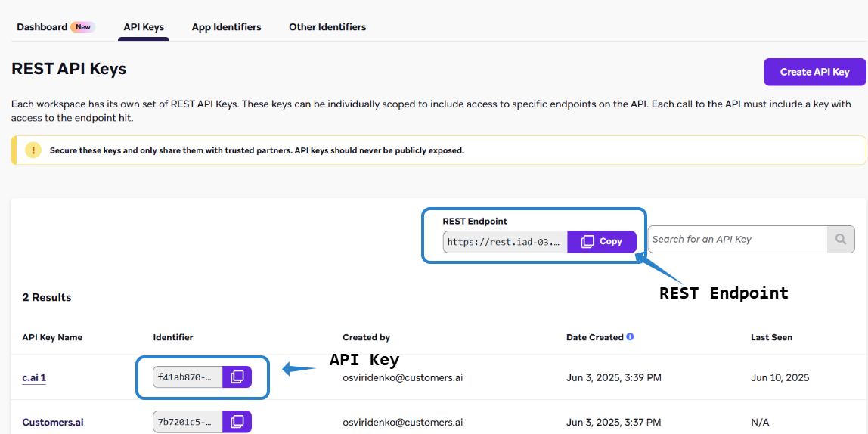Viewport: 868px width, 434px height.
Task: Copy the c.ai 1 API key identifier
Action: tap(237, 377)
